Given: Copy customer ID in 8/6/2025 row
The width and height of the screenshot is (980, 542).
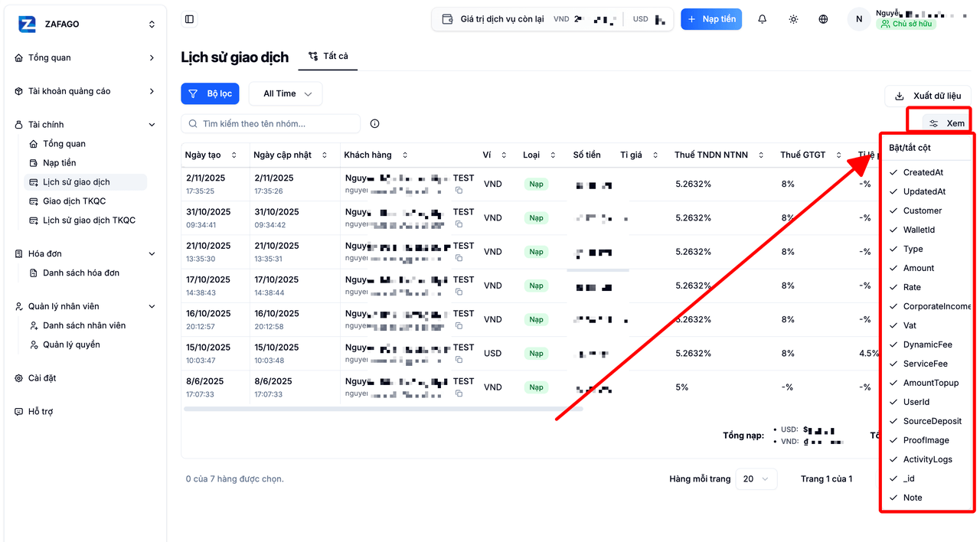Looking at the screenshot, I should 459,393.
